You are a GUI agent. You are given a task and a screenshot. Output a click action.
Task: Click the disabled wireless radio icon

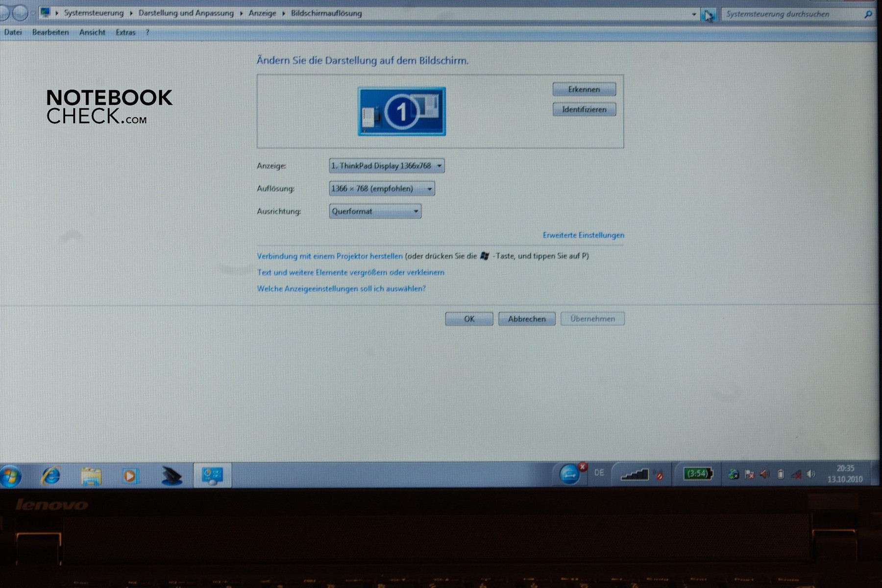660,474
